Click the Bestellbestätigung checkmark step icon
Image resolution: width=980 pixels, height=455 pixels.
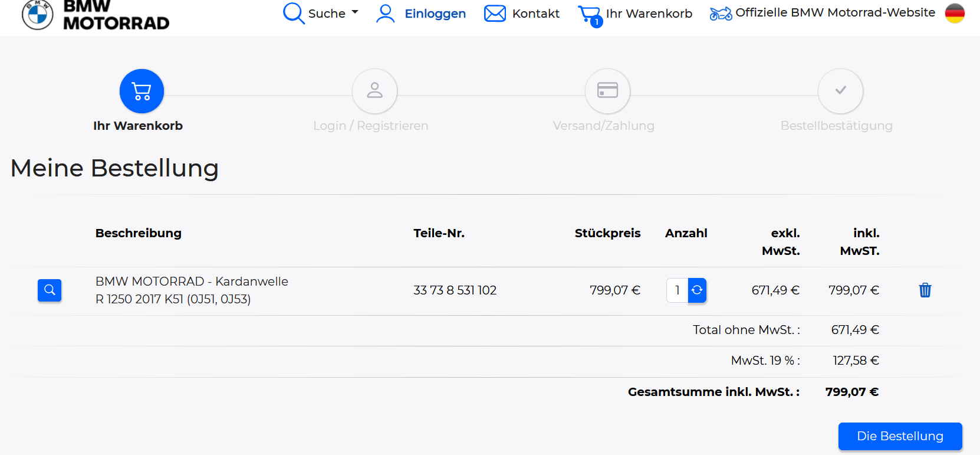840,91
